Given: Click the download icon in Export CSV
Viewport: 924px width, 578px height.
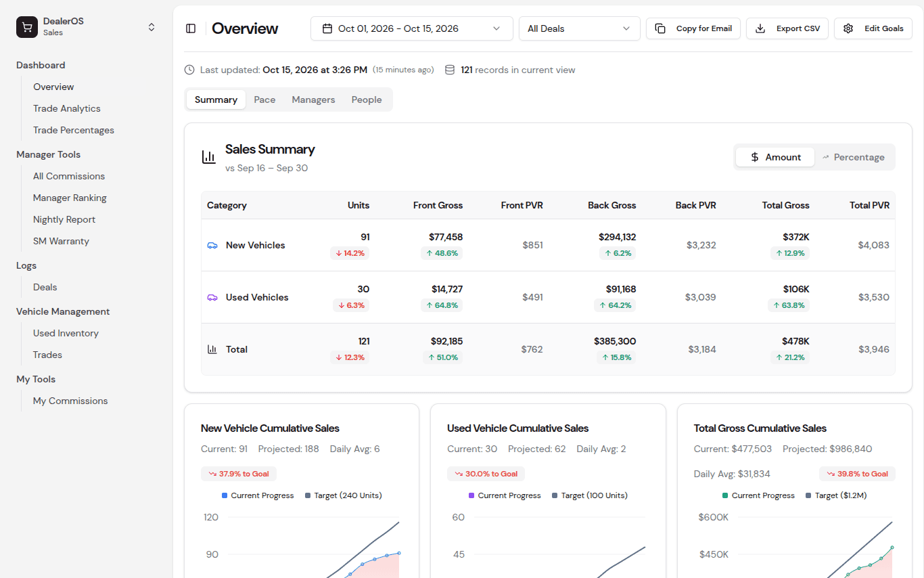Looking at the screenshot, I should tap(760, 28).
